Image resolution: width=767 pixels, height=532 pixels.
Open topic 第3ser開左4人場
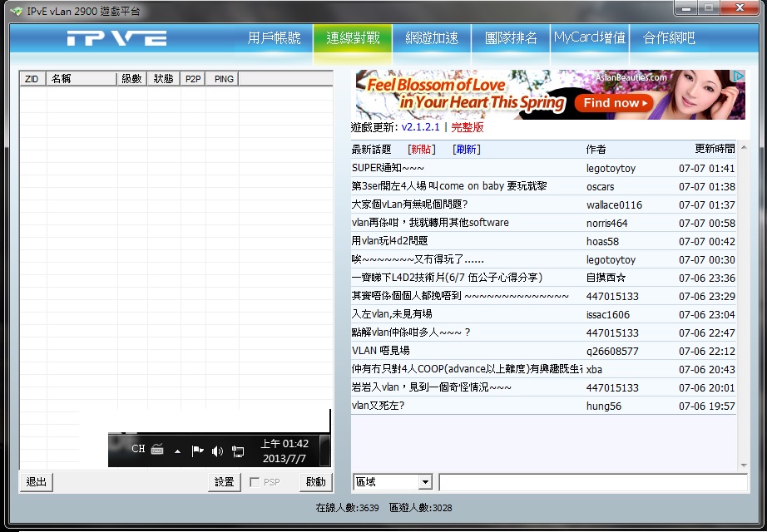pos(449,186)
